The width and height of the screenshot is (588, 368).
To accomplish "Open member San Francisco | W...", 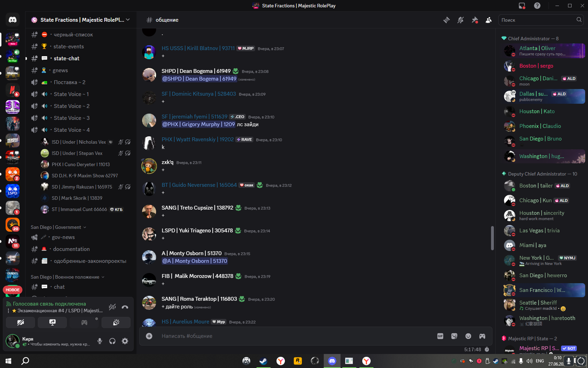I will [x=544, y=290].
